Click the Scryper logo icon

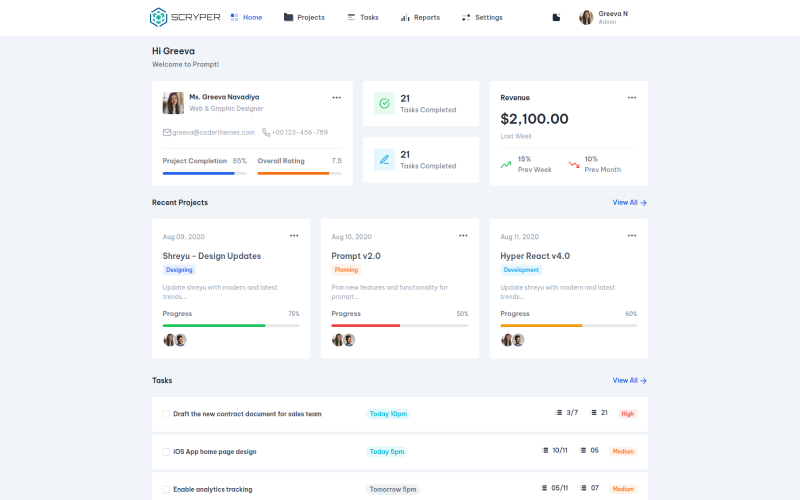point(158,17)
